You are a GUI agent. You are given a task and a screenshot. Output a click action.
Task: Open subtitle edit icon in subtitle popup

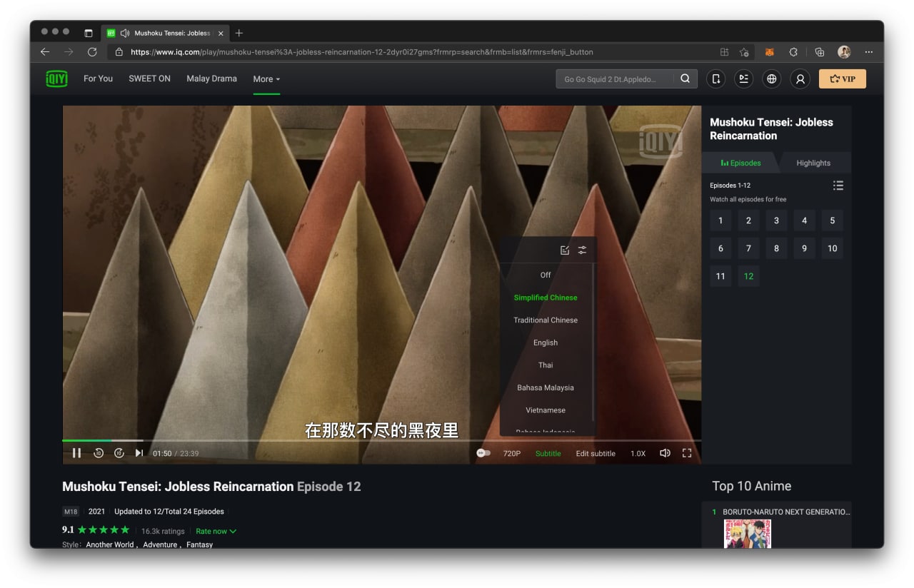coord(565,250)
